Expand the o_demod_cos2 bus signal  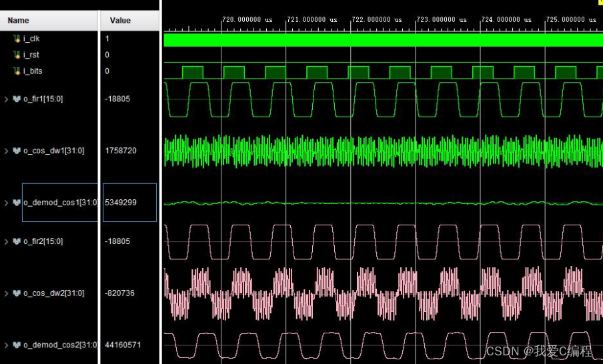[7, 345]
